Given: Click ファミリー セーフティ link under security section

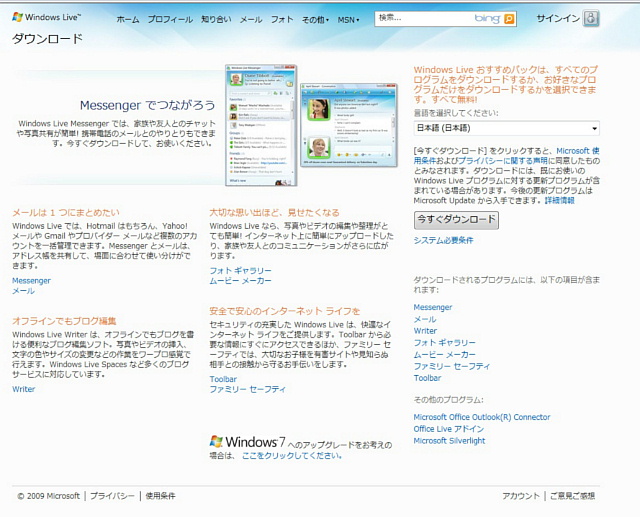Looking at the screenshot, I should point(248,389).
